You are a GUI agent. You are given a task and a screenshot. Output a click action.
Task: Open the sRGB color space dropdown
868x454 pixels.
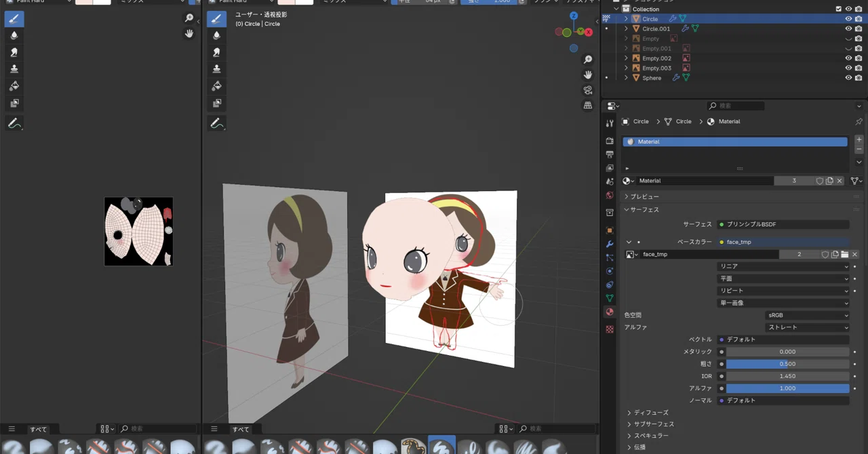coord(808,315)
